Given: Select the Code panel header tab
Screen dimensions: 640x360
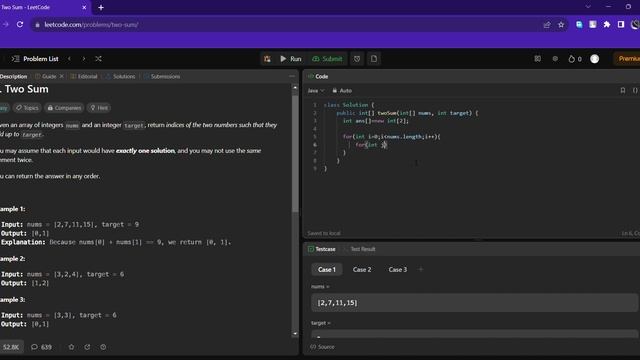Looking at the screenshot, I should (x=318, y=76).
